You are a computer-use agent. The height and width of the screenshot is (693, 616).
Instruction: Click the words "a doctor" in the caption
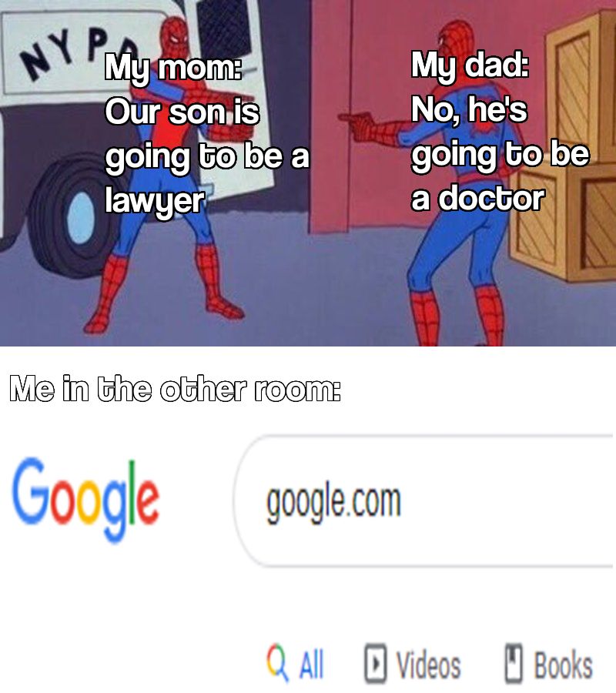click(x=477, y=199)
